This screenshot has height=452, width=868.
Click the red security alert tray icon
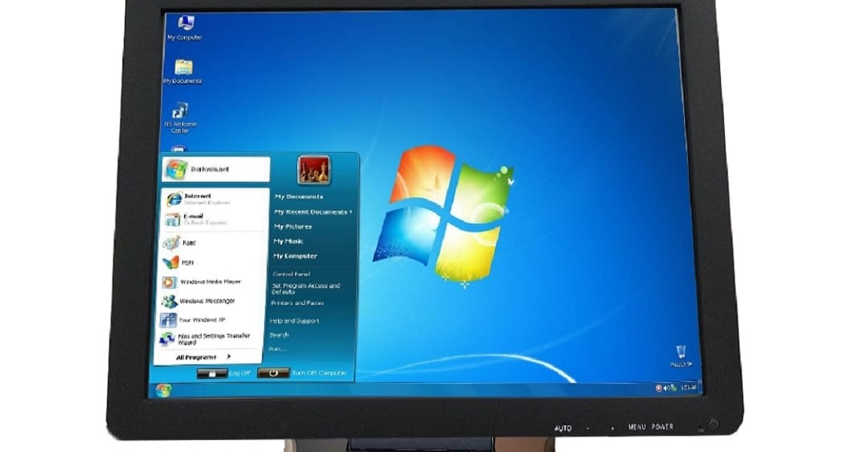659,388
